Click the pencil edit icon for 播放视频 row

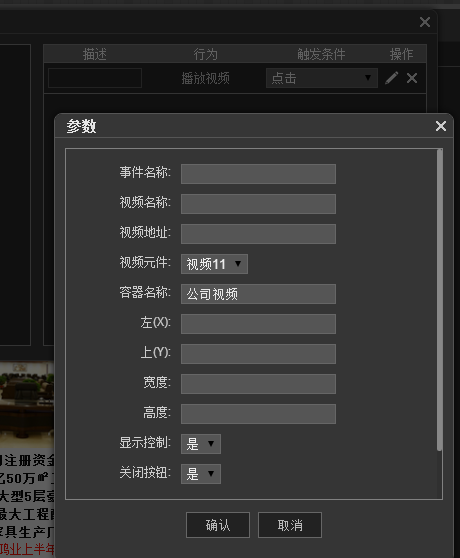click(x=391, y=78)
